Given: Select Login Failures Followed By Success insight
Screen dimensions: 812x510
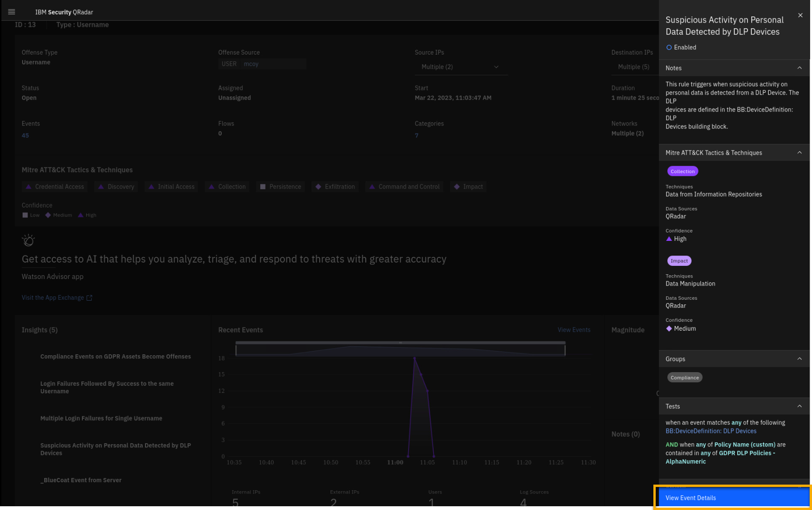Looking at the screenshot, I should (107, 387).
